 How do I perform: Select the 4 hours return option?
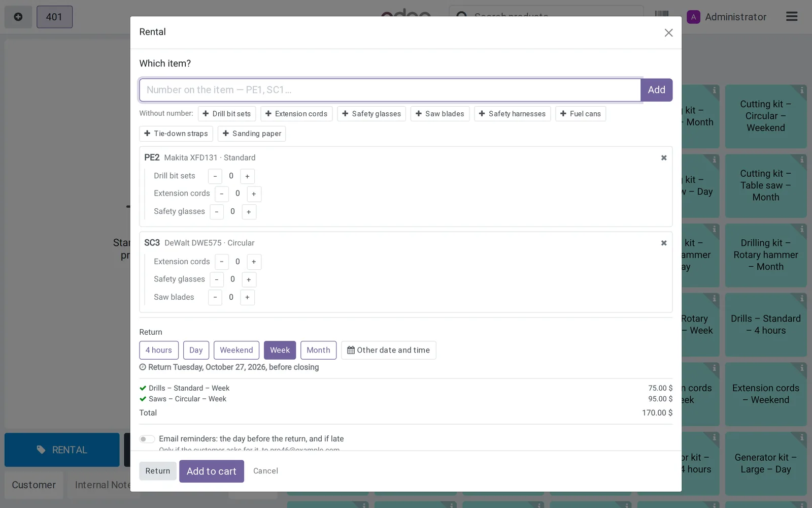159,350
